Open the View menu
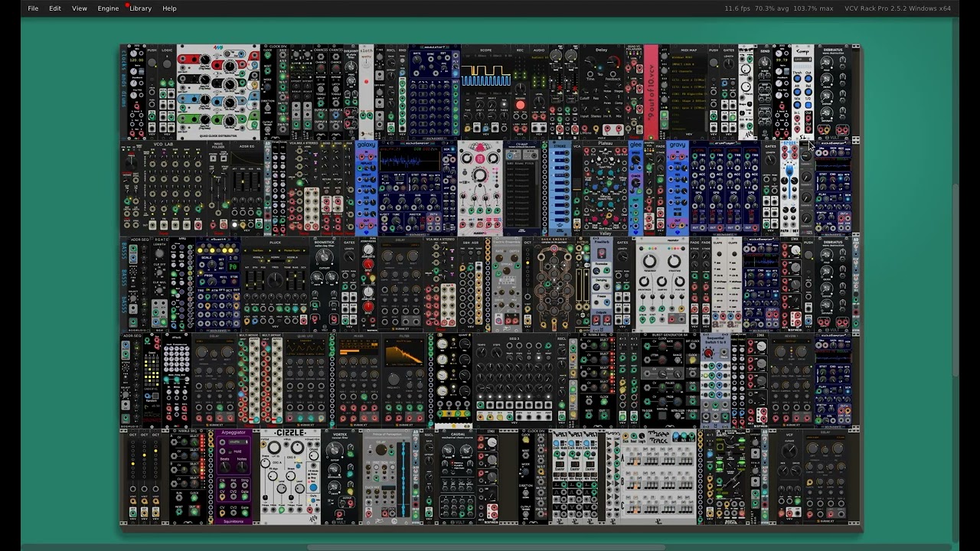Viewport: 980px width, 551px height. point(80,8)
